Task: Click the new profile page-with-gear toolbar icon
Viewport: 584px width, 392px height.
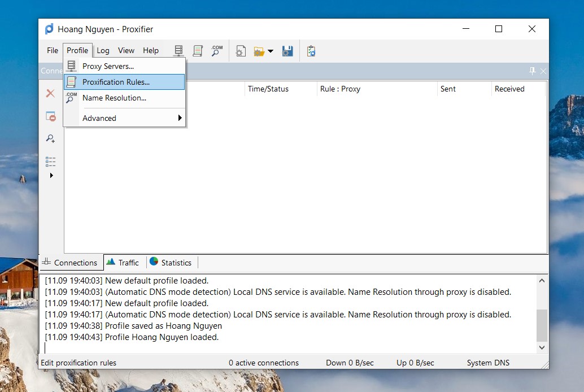Action: (x=241, y=51)
